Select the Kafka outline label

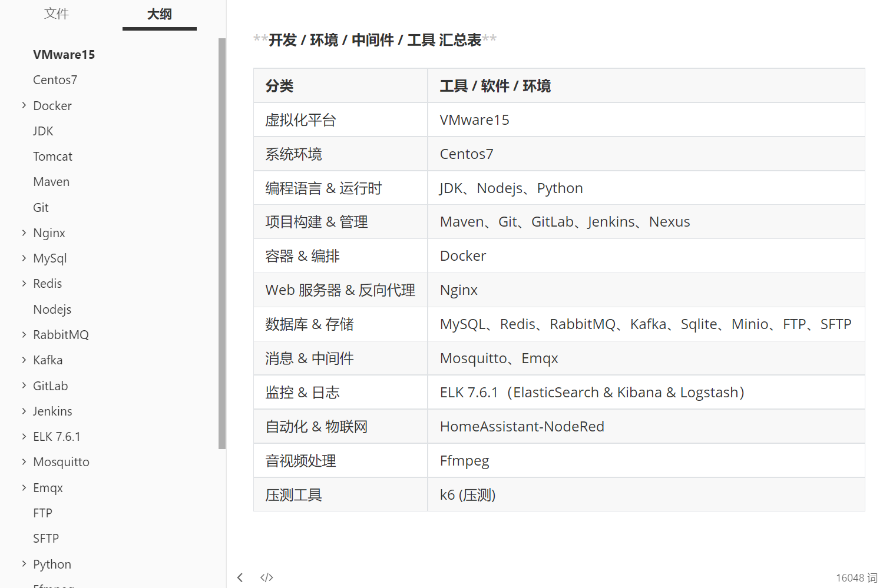click(x=48, y=360)
